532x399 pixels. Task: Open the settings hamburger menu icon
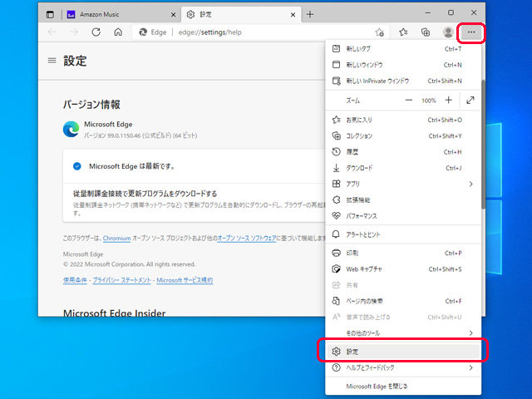52,61
